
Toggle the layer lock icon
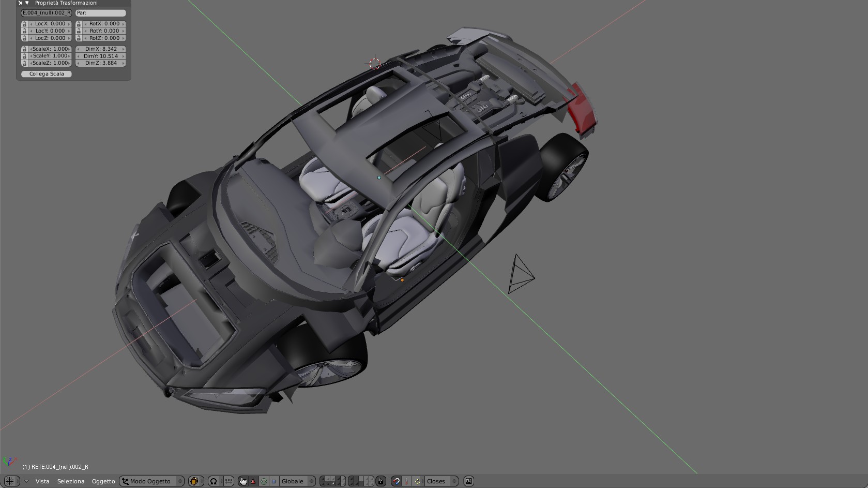380,481
